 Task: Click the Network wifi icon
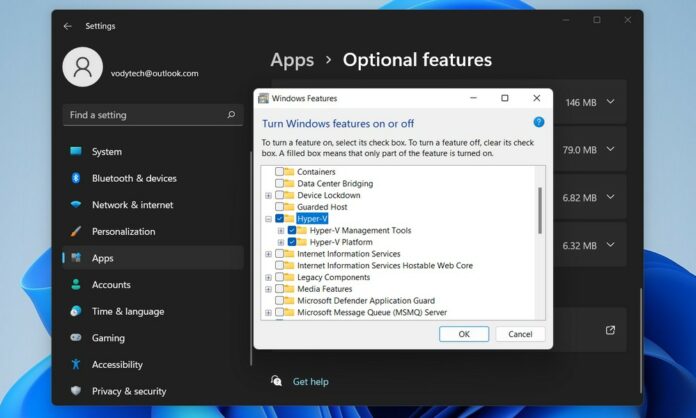click(x=76, y=205)
